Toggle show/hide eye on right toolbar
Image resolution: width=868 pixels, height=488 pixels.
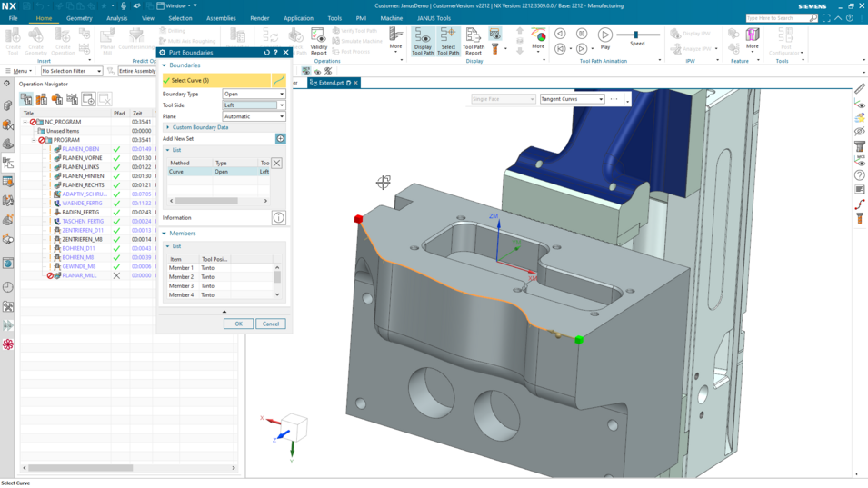pos(860,132)
